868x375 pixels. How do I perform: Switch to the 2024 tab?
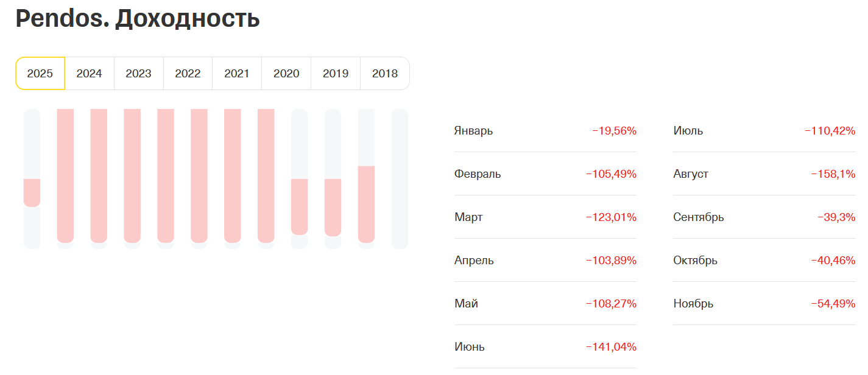89,74
